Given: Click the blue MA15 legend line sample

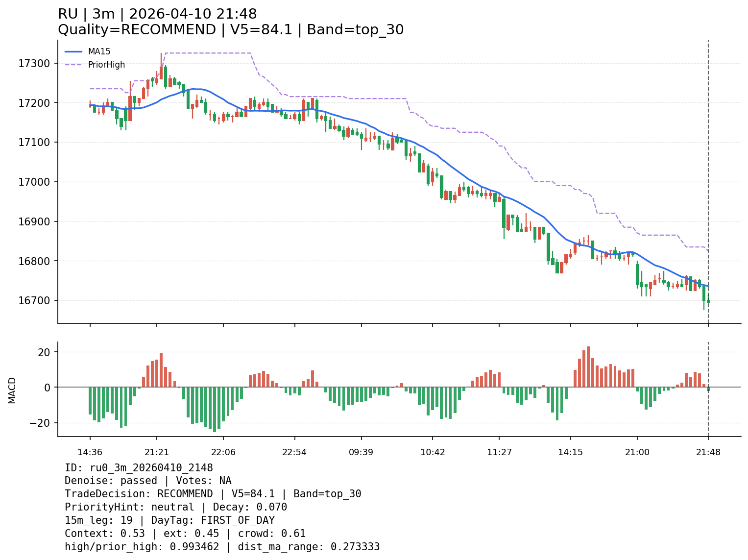Looking at the screenshot, I should pos(73,51).
